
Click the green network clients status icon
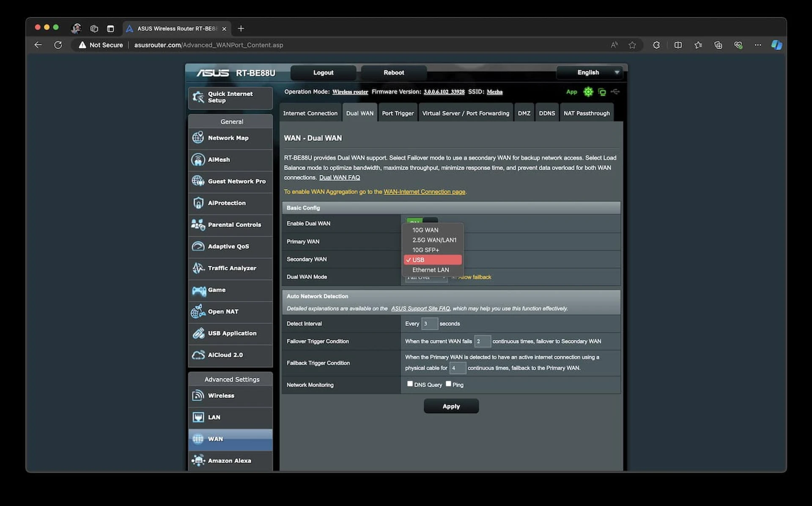[602, 92]
